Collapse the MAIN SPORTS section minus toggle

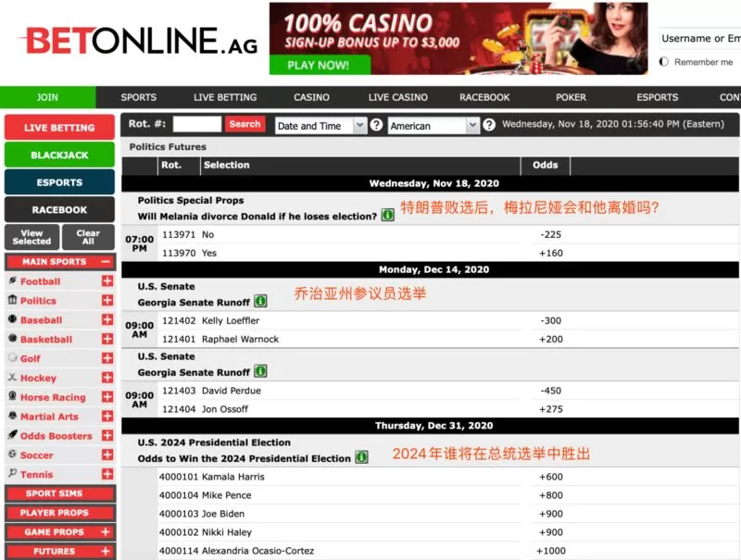pos(106,262)
